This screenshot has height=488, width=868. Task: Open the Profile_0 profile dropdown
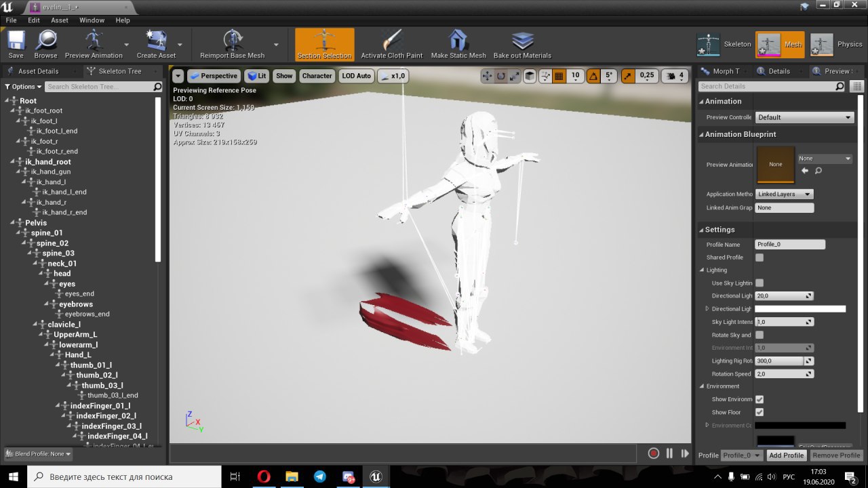741,455
